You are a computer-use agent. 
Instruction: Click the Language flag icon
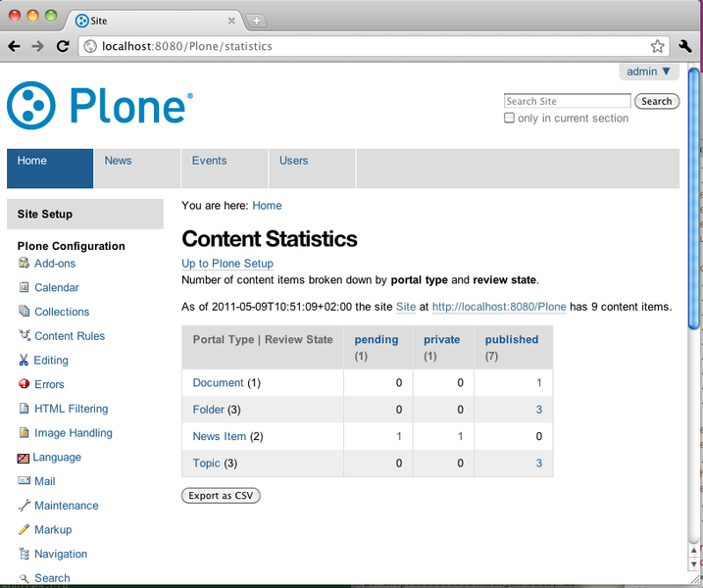click(24, 458)
